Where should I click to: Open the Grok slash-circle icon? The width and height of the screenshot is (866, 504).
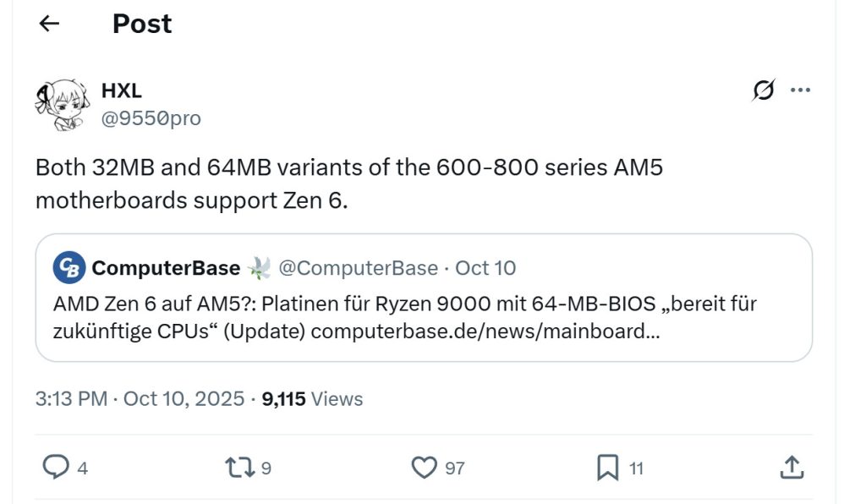click(x=763, y=90)
